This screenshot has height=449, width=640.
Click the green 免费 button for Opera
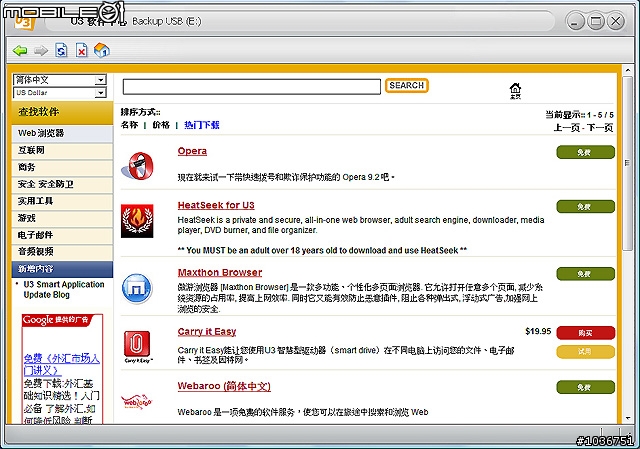[585, 152]
